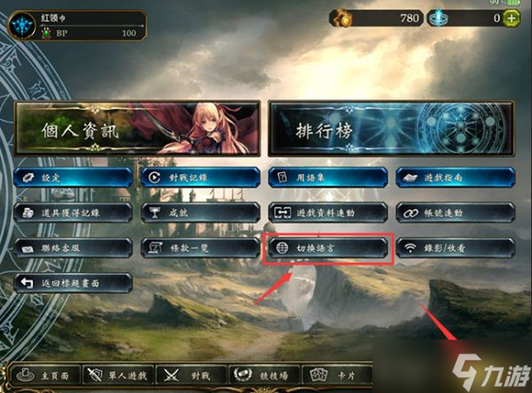Click the chain link icon for 帳號連動
This screenshot has width=532, height=393.
pos(411,213)
